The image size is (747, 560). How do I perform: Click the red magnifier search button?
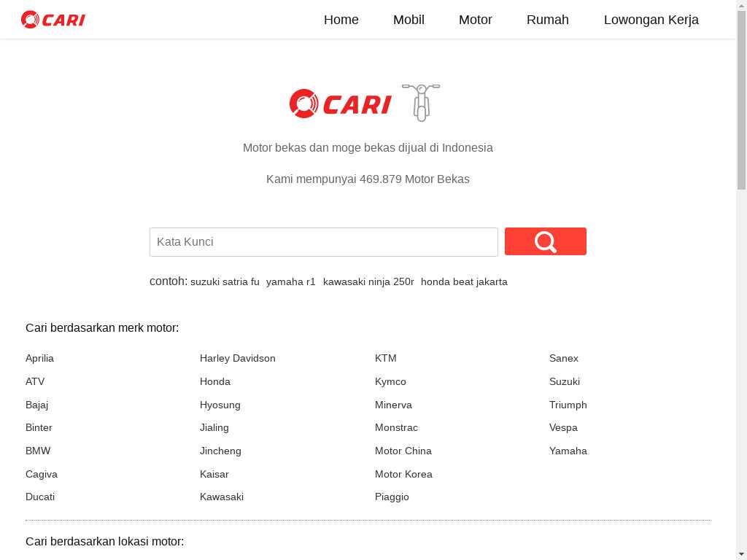[546, 241]
